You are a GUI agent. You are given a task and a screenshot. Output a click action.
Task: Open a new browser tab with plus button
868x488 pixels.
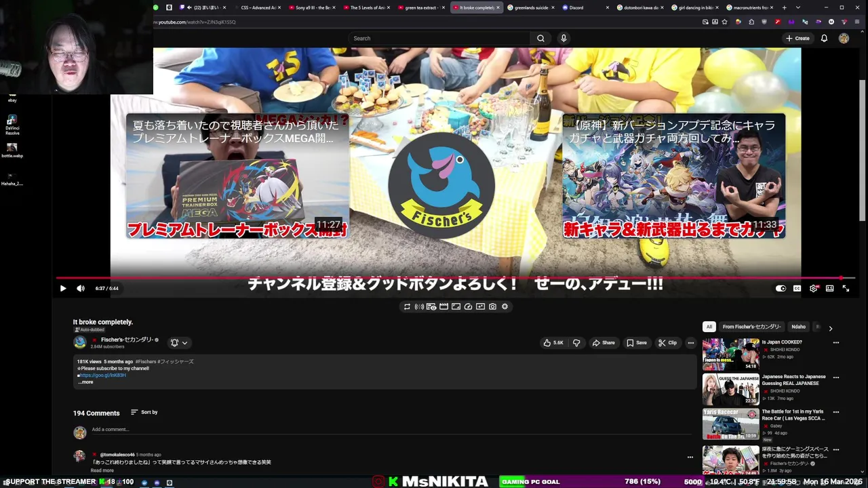(x=784, y=7)
